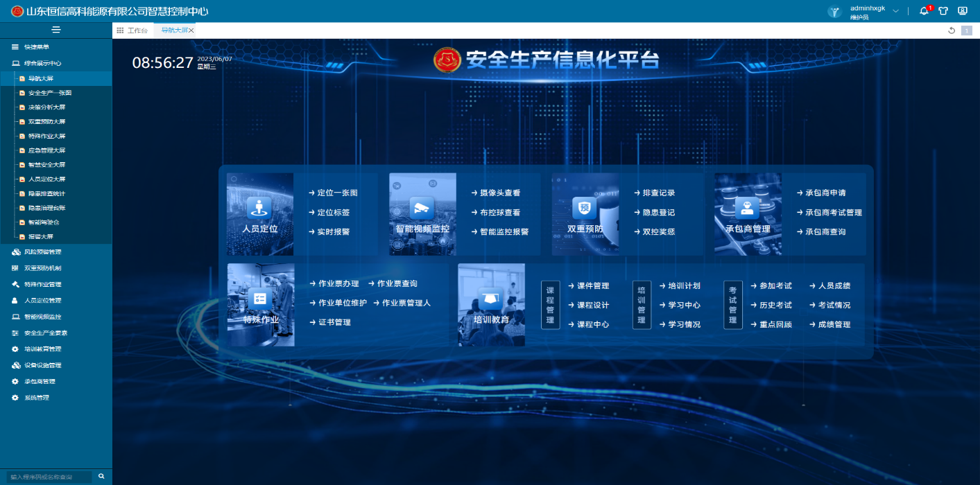Click the t-shirt theme icon

[x=943, y=11]
